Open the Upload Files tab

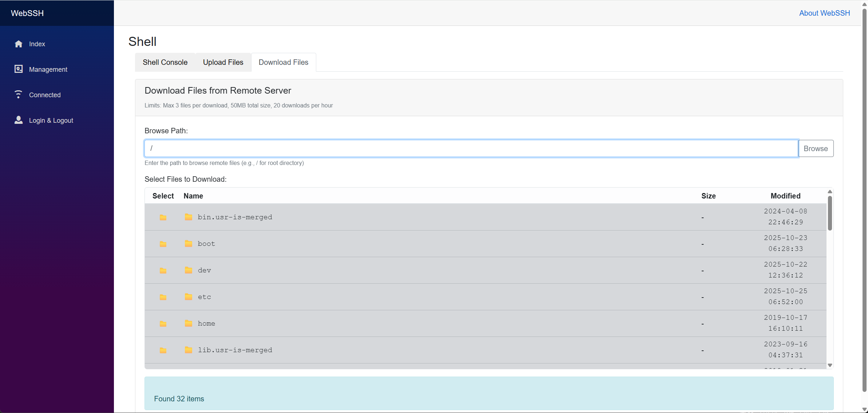[223, 62]
